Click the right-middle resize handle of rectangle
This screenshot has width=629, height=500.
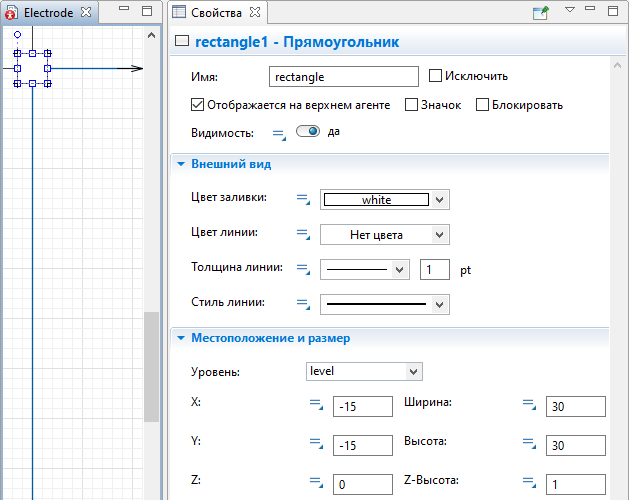[x=47, y=69]
